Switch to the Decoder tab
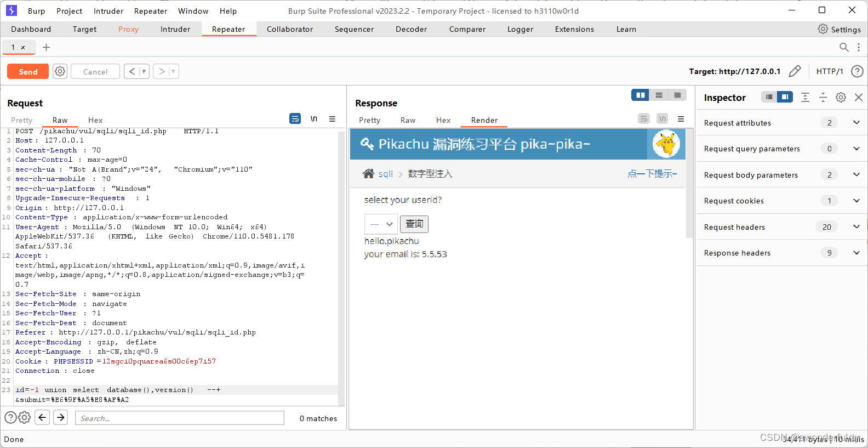This screenshot has width=868, height=448. (411, 29)
